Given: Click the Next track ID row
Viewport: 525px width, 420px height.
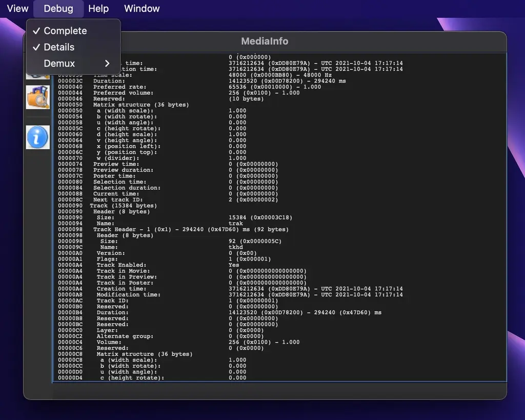Looking at the screenshot, I should pyautogui.click(x=168, y=200).
